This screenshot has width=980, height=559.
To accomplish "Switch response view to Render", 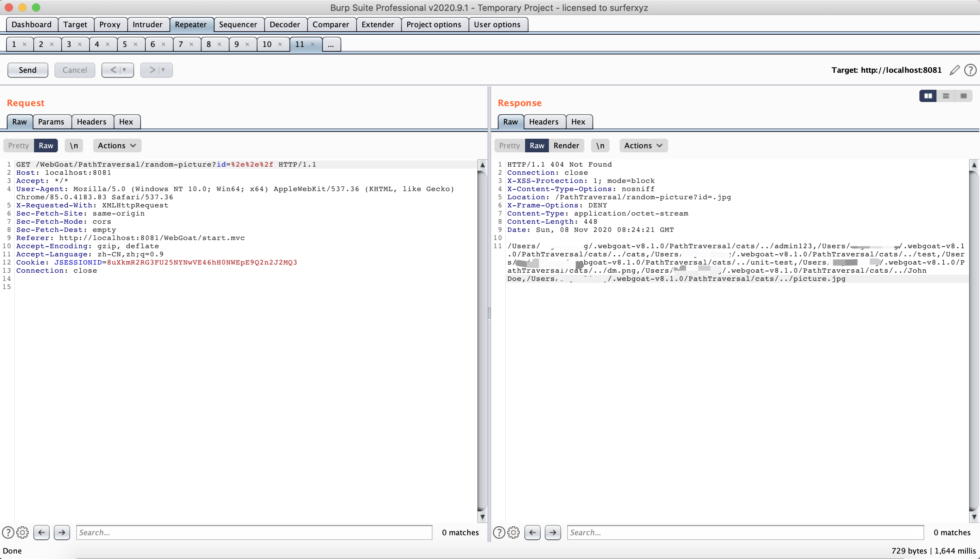I will tap(566, 146).
